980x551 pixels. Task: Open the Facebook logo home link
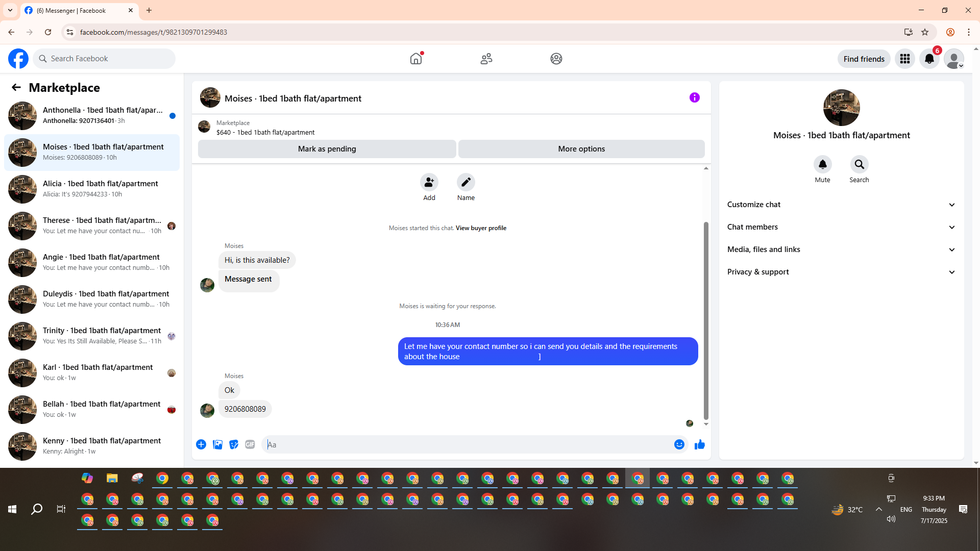(18, 59)
